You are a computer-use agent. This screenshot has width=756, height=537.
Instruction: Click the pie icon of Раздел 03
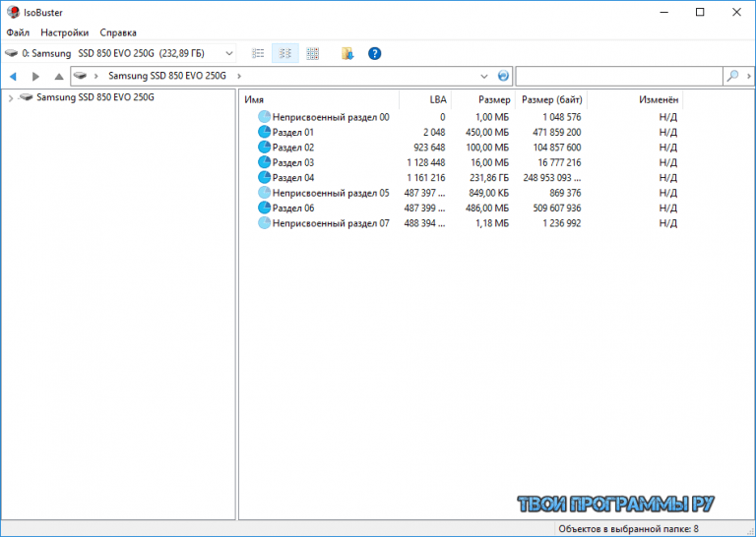point(264,162)
